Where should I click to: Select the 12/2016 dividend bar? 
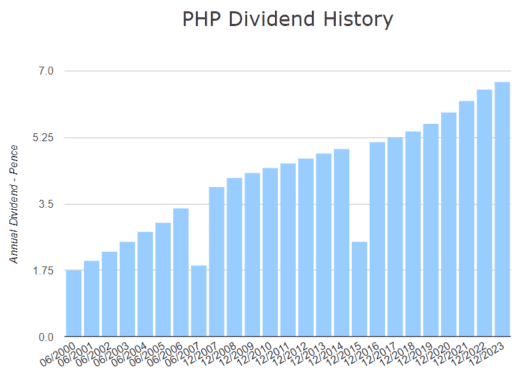[x=377, y=239]
